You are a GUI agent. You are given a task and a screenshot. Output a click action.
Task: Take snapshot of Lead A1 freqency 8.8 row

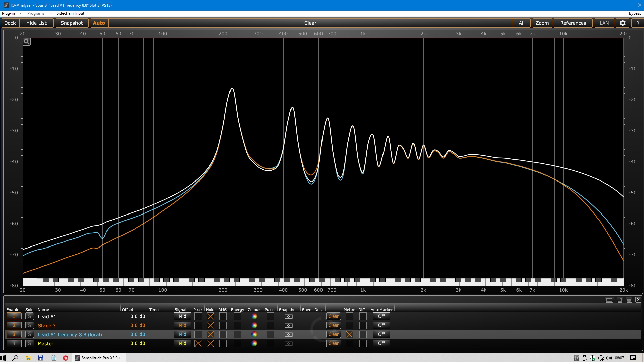tap(288, 334)
